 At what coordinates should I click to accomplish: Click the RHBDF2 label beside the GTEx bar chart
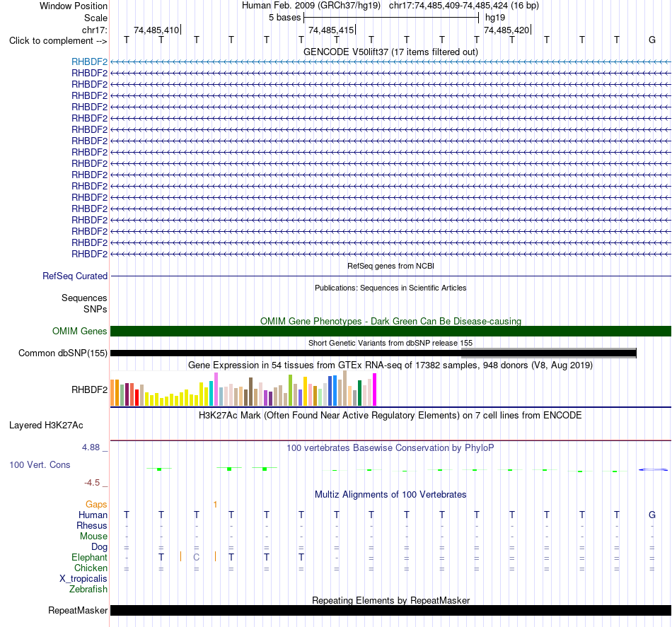tap(89, 389)
